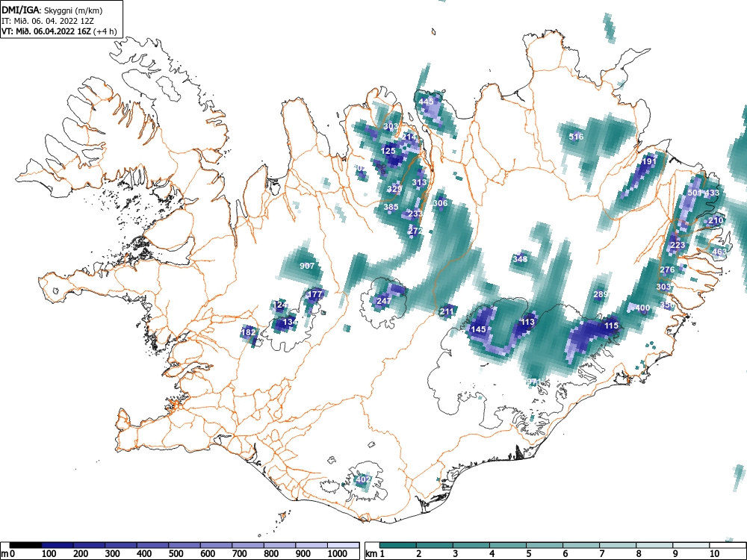Viewport: 747px width, 560px height.
Task: Click the 115 visibility value
Action: point(611,326)
